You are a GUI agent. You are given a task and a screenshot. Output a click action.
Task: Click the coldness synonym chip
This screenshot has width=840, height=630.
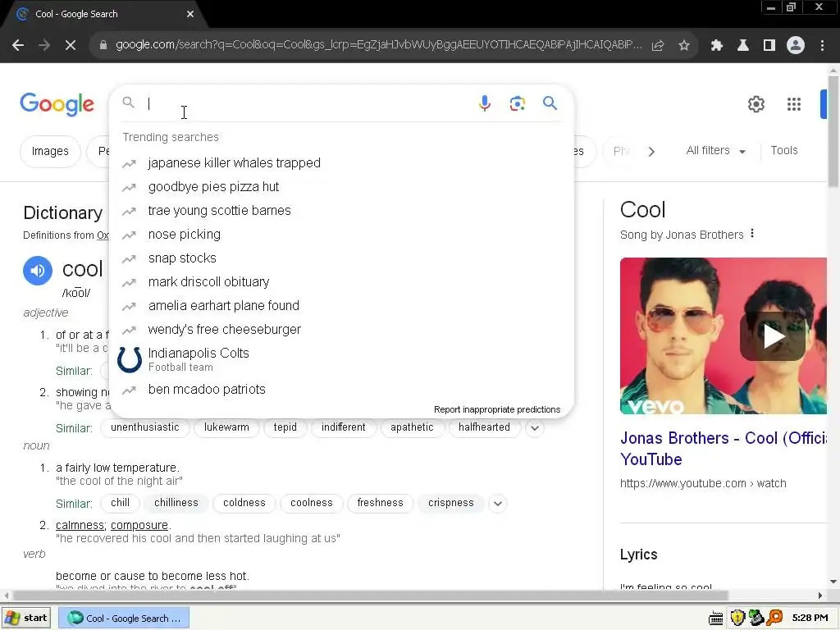pos(244,503)
